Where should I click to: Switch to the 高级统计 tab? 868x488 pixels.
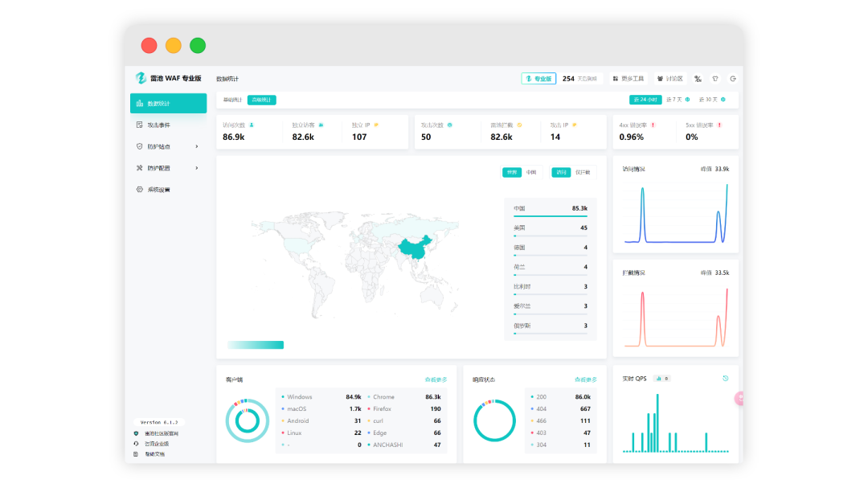261,100
